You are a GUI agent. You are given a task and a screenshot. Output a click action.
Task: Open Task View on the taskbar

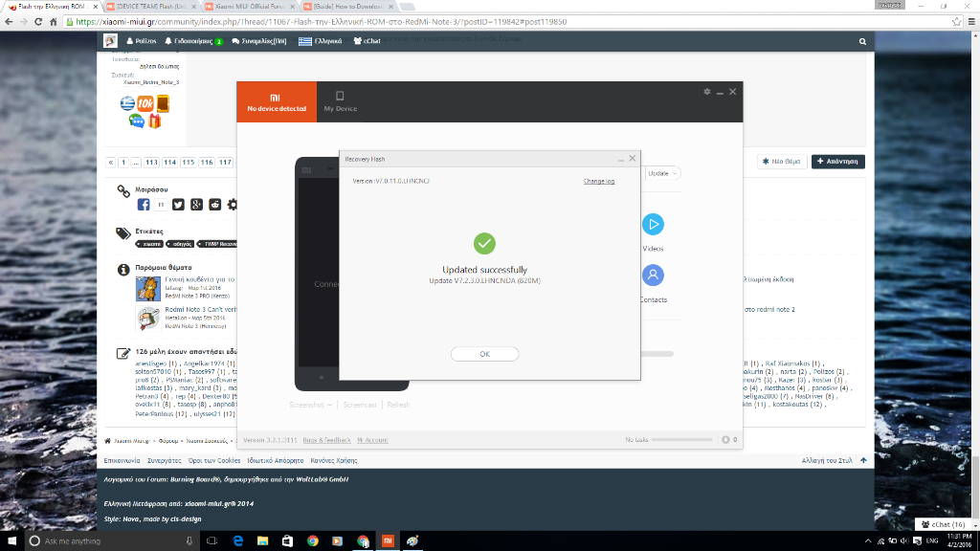[212, 541]
